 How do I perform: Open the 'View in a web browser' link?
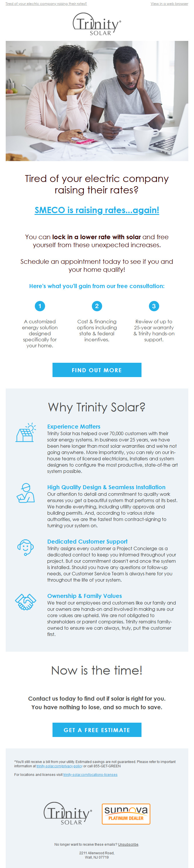pyautogui.click(x=169, y=4)
